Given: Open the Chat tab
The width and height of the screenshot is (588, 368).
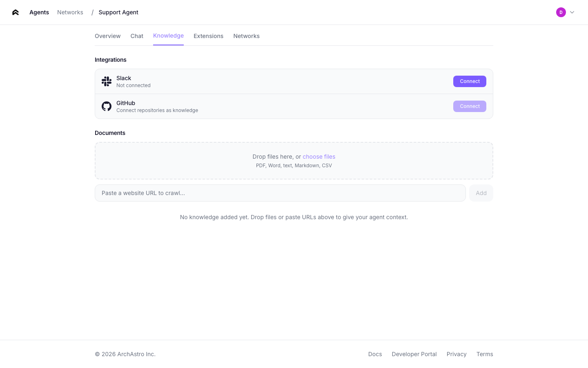Looking at the screenshot, I should 137,36.
